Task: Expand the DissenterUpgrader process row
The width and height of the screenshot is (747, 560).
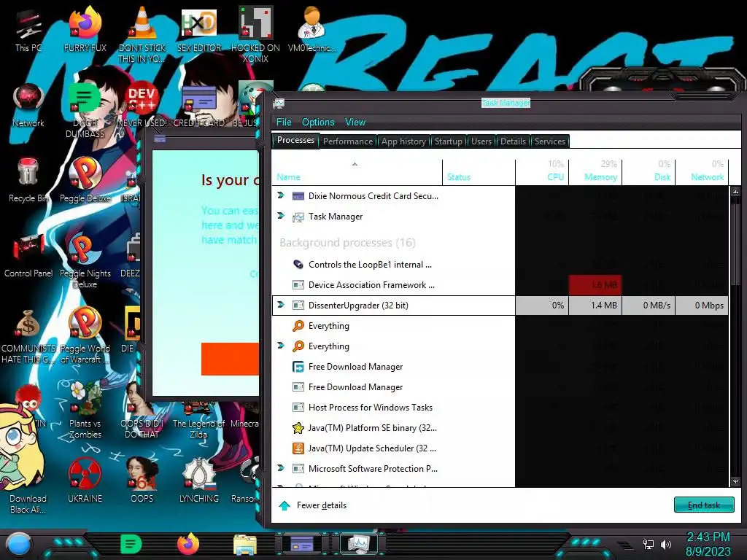Action: tap(281, 305)
